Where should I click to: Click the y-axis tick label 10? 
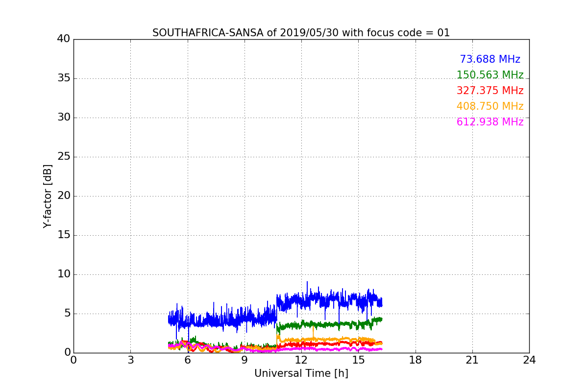[64, 274]
